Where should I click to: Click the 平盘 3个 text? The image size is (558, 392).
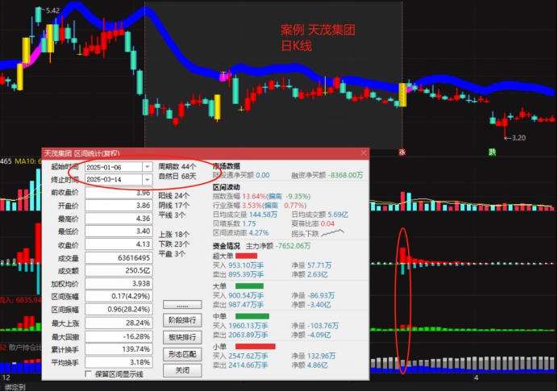click(173, 254)
